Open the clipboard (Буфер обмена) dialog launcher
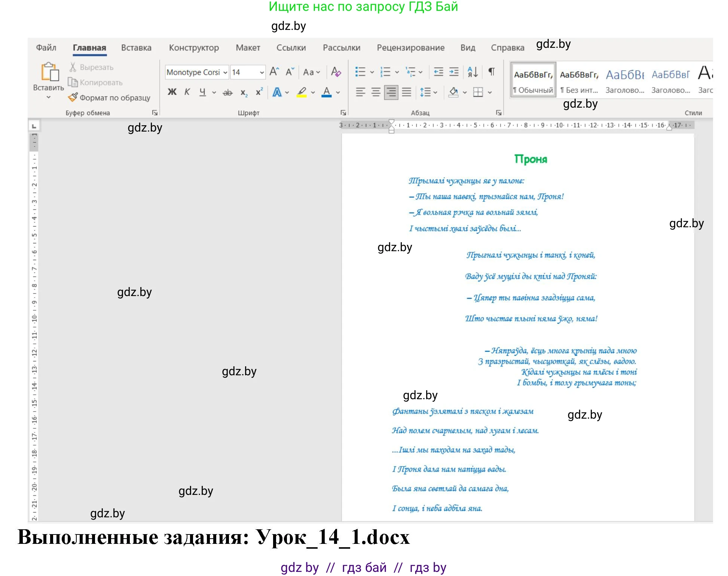The width and height of the screenshot is (728, 576). 155,113
